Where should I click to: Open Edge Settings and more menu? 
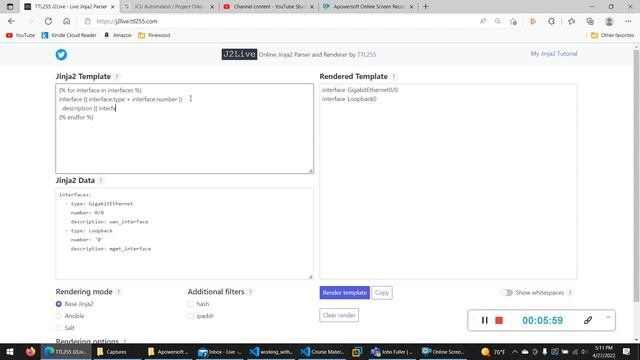tap(628, 21)
